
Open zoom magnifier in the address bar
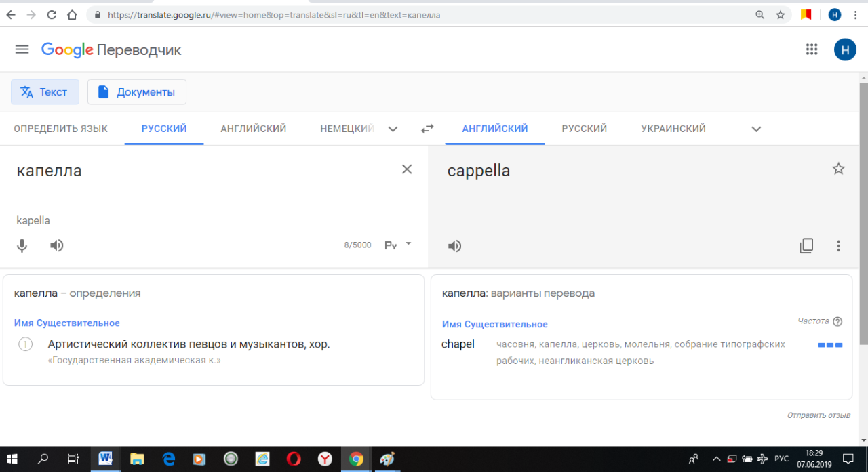click(761, 14)
